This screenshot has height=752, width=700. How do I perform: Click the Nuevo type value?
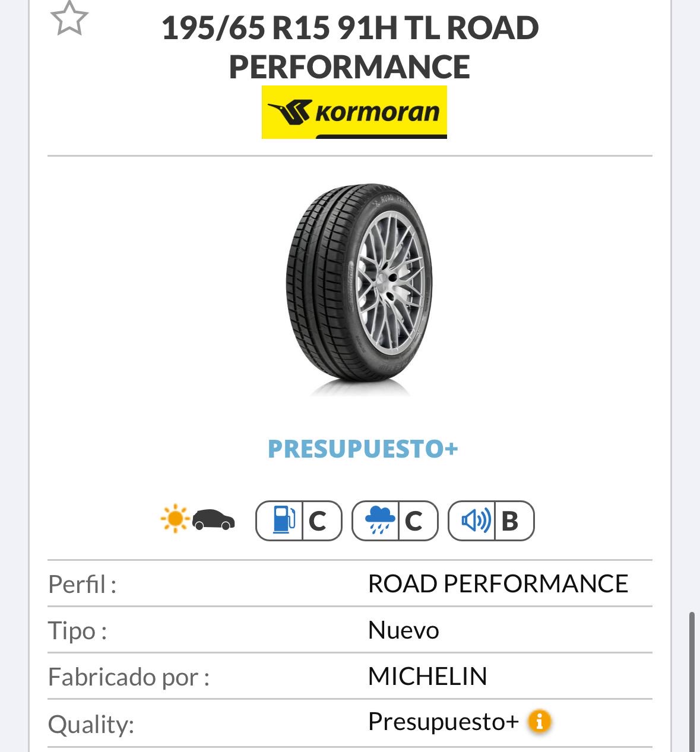(404, 630)
